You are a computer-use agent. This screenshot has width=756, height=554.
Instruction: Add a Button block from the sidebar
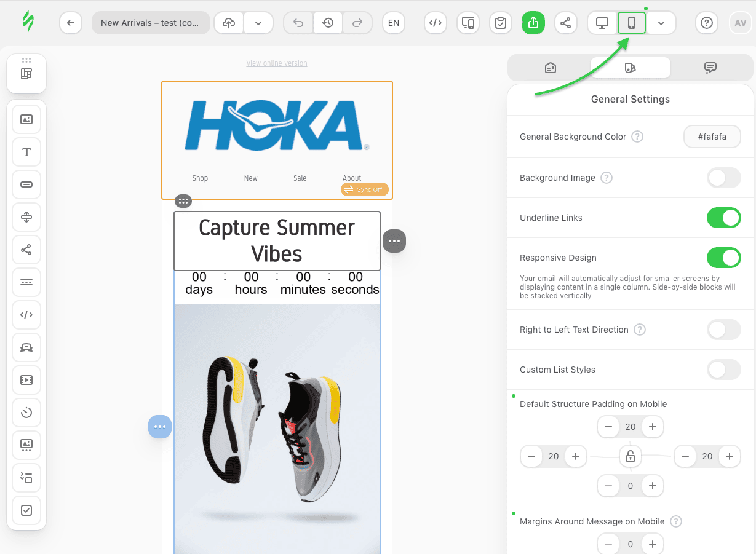point(26,184)
